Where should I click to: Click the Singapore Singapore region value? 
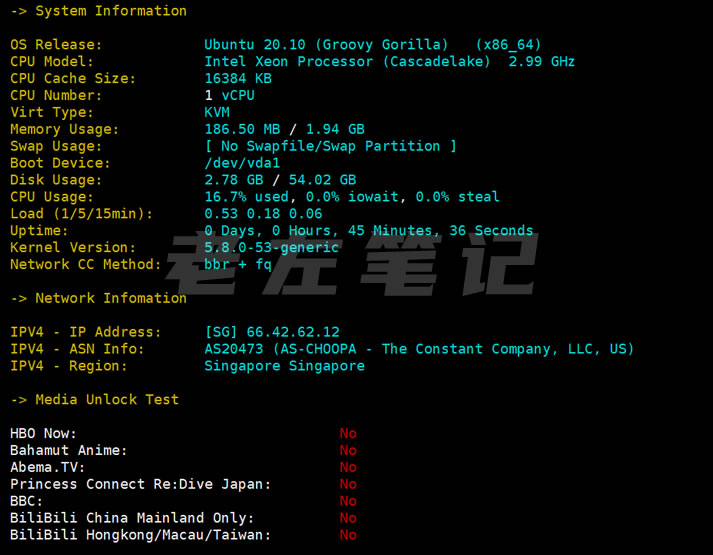coord(284,366)
